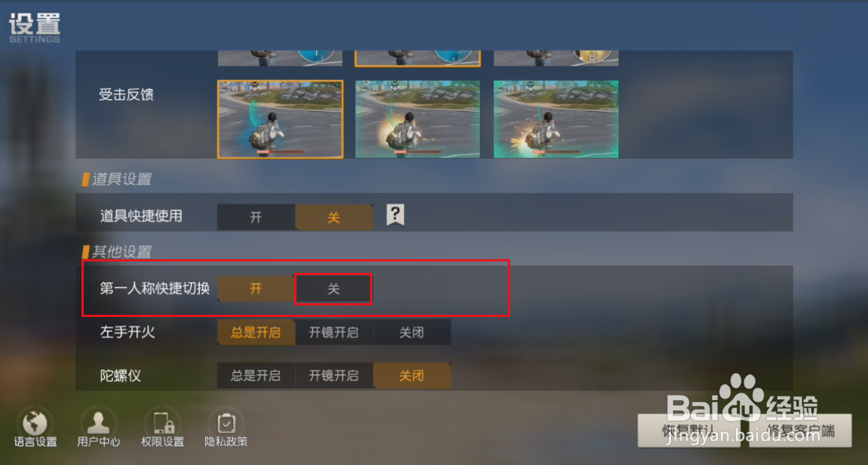Set 陀螺仪 to 关闭
The image size is (868, 465).
tap(412, 375)
